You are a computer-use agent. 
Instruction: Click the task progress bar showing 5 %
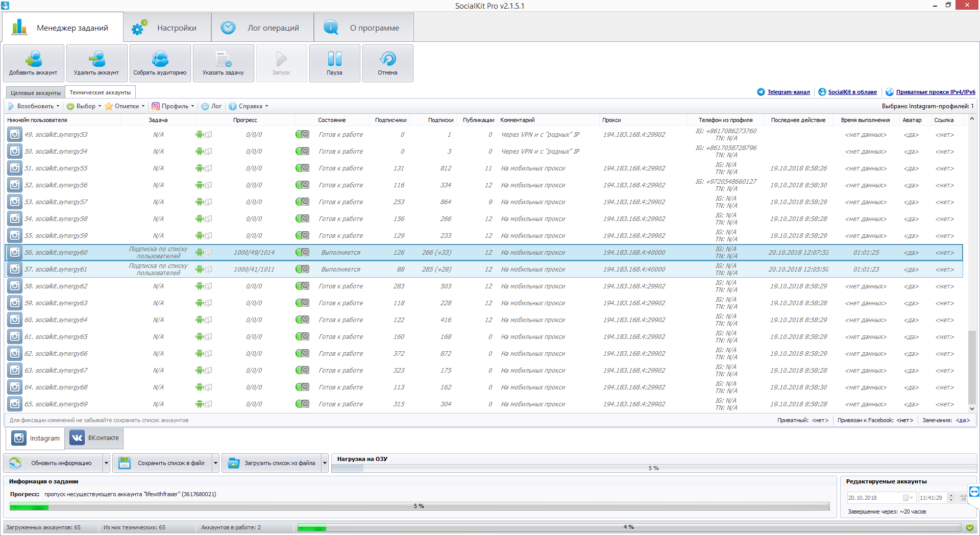point(420,506)
